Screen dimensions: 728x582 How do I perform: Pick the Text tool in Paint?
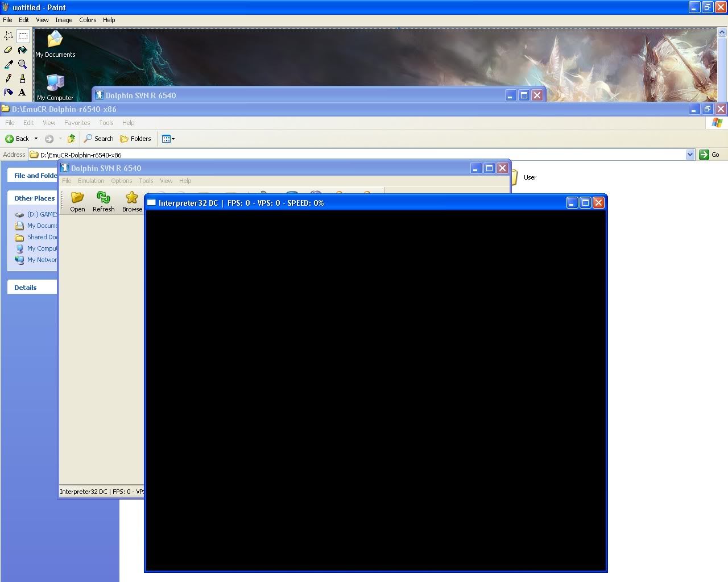pyautogui.click(x=23, y=92)
